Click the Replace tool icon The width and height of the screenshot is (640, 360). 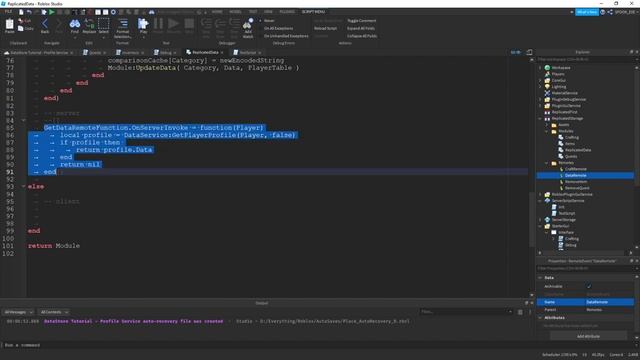click(x=89, y=25)
